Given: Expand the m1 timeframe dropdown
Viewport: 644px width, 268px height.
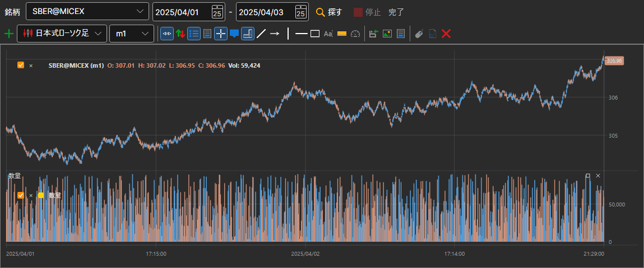Looking at the screenshot, I should point(132,34).
